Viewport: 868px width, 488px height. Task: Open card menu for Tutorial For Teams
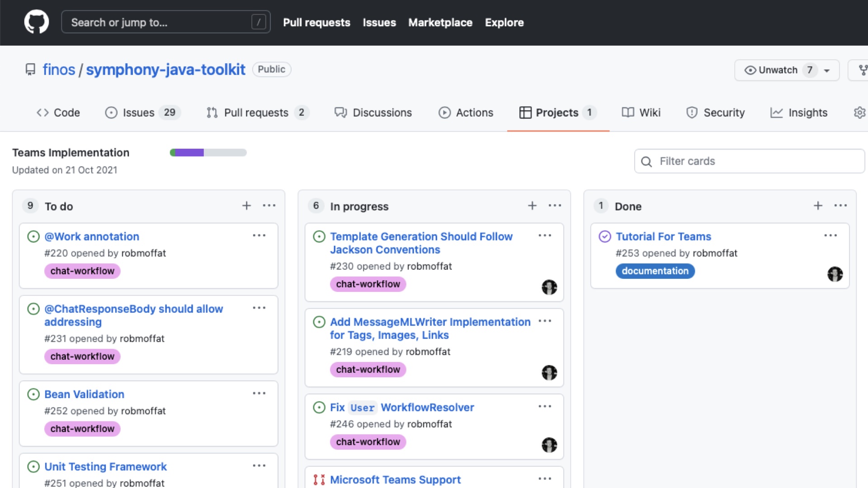click(x=830, y=235)
